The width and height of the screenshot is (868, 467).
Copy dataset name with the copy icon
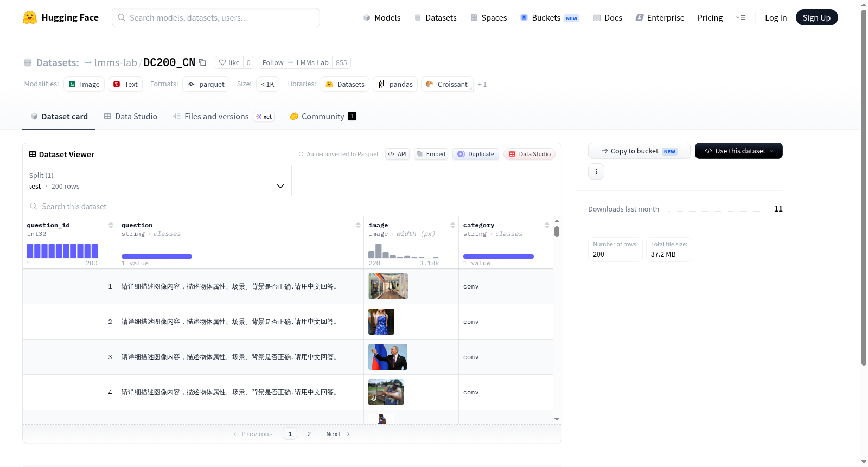pyautogui.click(x=202, y=62)
